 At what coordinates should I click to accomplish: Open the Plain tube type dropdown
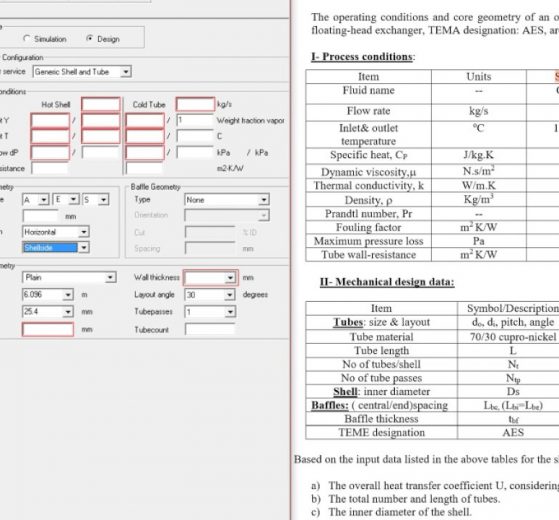click(x=111, y=277)
